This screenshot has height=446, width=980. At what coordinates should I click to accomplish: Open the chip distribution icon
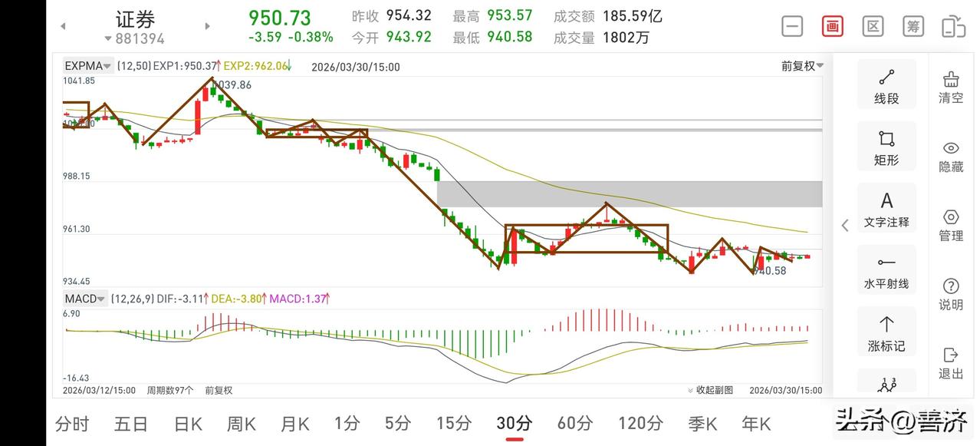(x=913, y=26)
